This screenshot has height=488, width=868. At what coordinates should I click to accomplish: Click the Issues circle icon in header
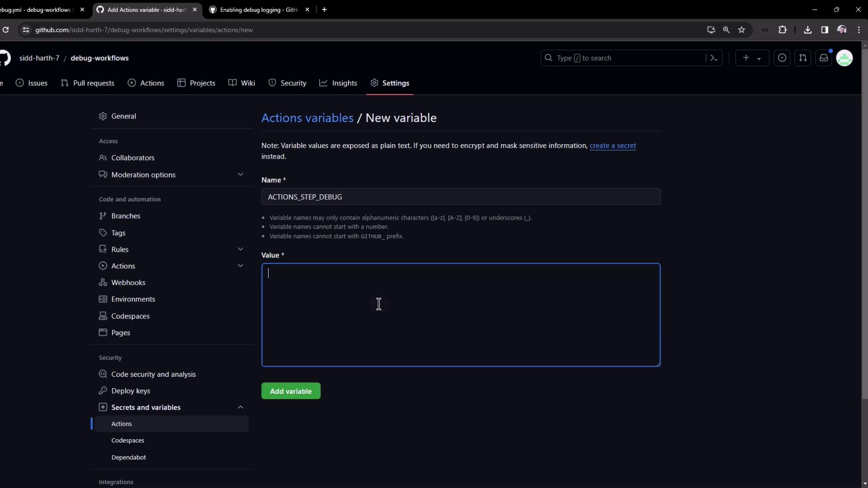[x=782, y=58]
